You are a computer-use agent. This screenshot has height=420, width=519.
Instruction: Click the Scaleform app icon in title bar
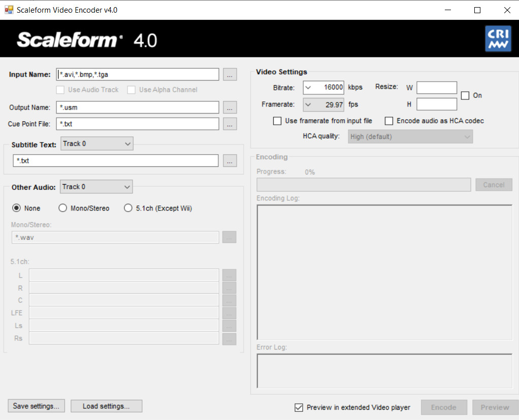pos(9,10)
